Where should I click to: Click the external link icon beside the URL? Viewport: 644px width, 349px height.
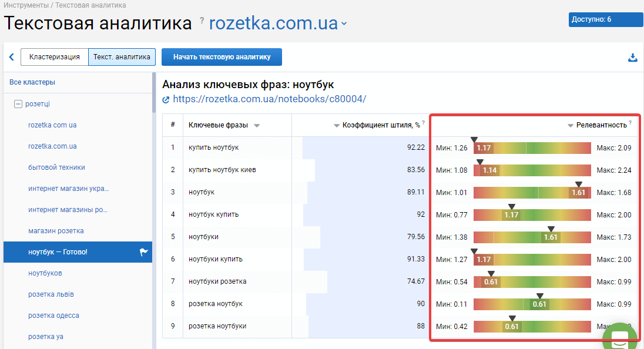166,99
